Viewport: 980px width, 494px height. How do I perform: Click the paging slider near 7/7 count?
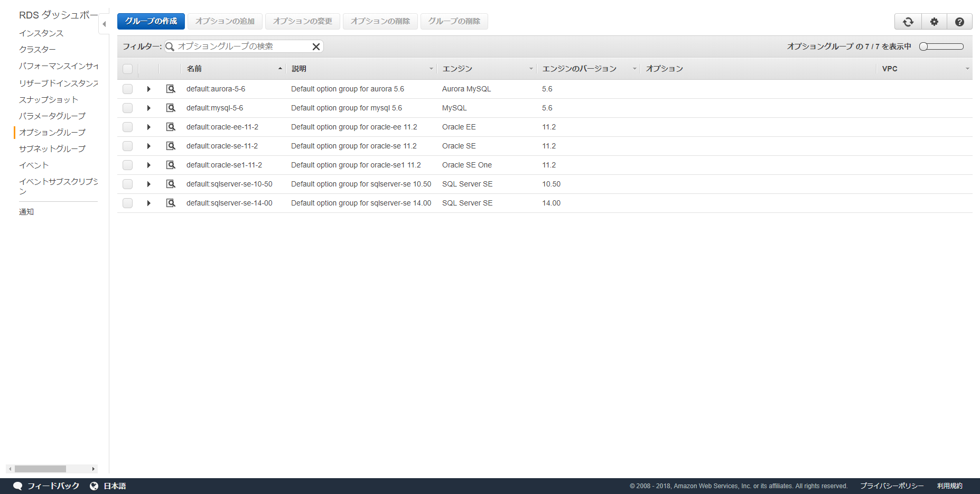coord(941,46)
